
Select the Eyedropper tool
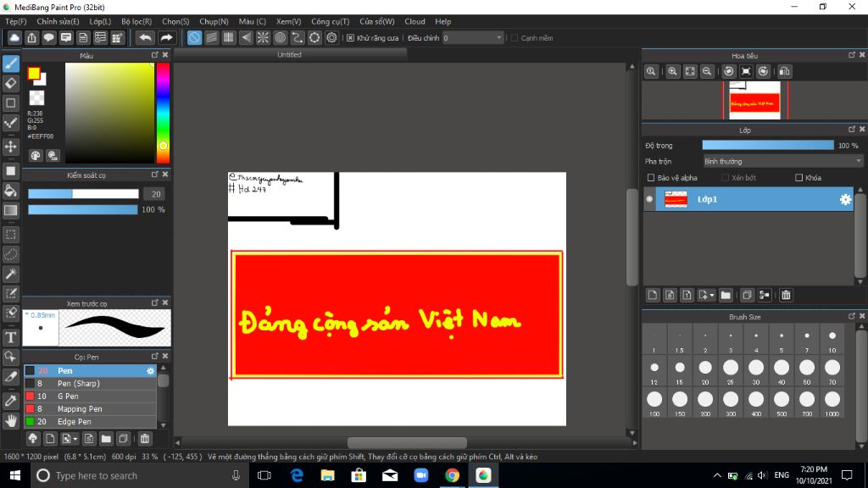[x=10, y=401]
